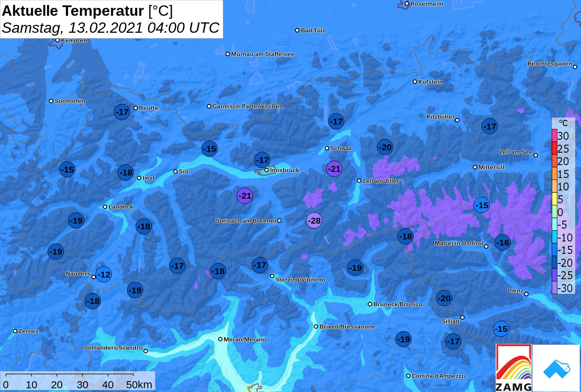Click the Kufstein city dot
The width and height of the screenshot is (581, 392).
(415, 82)
